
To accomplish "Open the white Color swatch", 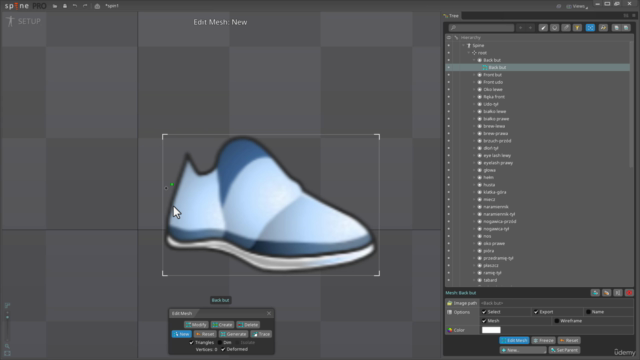I will point(491,330).
